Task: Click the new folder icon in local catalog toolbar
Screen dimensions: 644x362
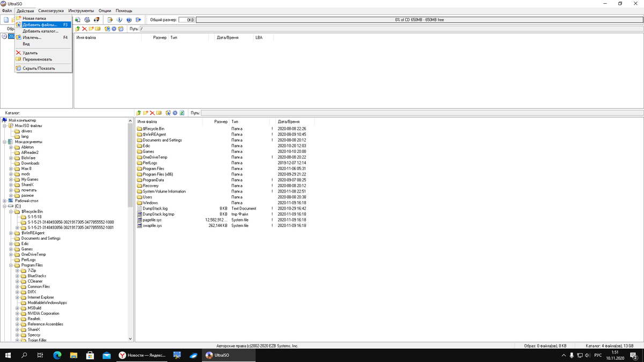Action: [x=145, y=113]
